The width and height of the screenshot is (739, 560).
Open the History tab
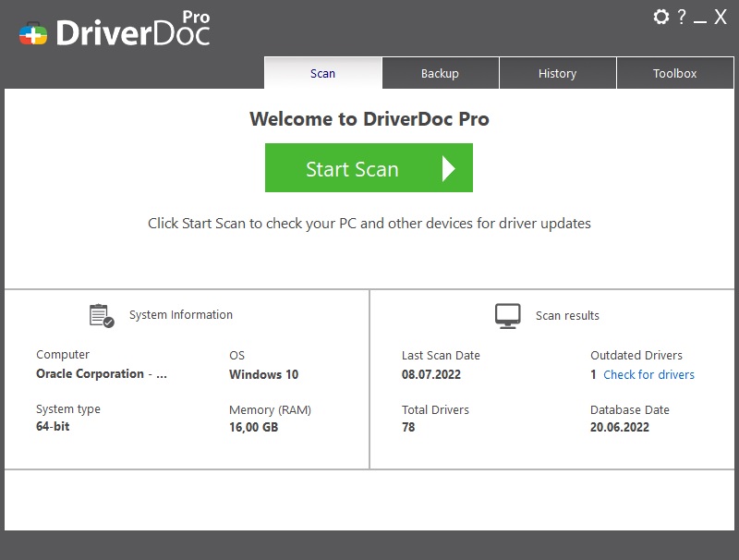click(x=558, y=73)
